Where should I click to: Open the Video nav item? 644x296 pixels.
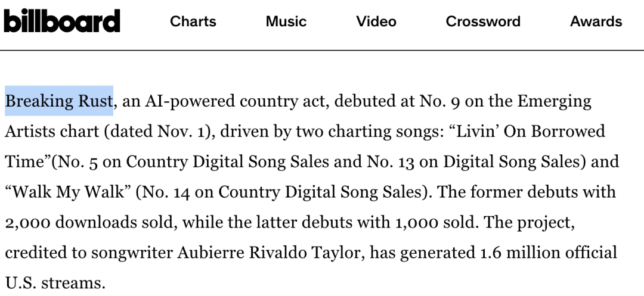(376, 21)
